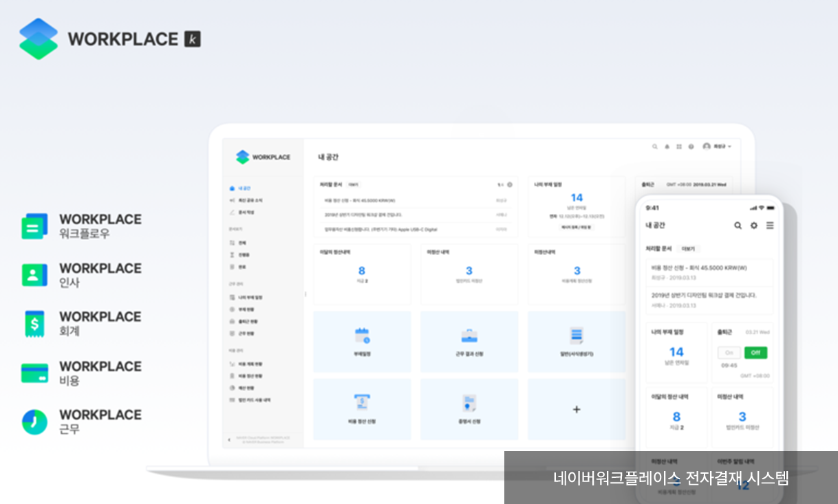Open the 근무 결과 신청 briefcase tile
Image resolution: width=838 pixels, height=504 pixels.
(x=469, y=342)
